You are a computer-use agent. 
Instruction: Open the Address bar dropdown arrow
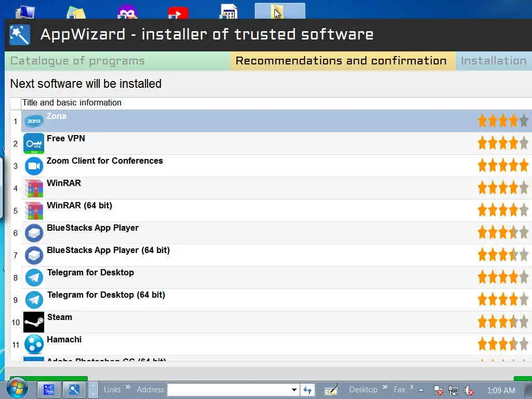(294, 390)
